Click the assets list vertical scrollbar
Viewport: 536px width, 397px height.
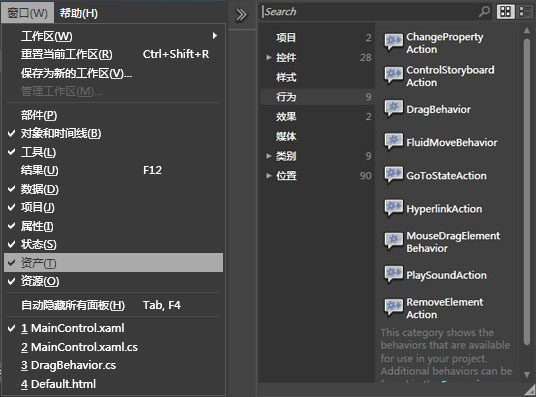tap(527, 191)
